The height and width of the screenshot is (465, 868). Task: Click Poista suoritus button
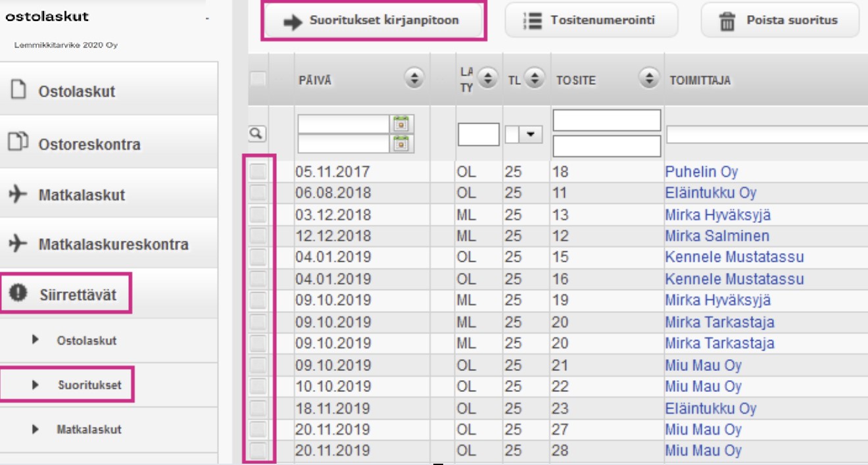(780, 20)
